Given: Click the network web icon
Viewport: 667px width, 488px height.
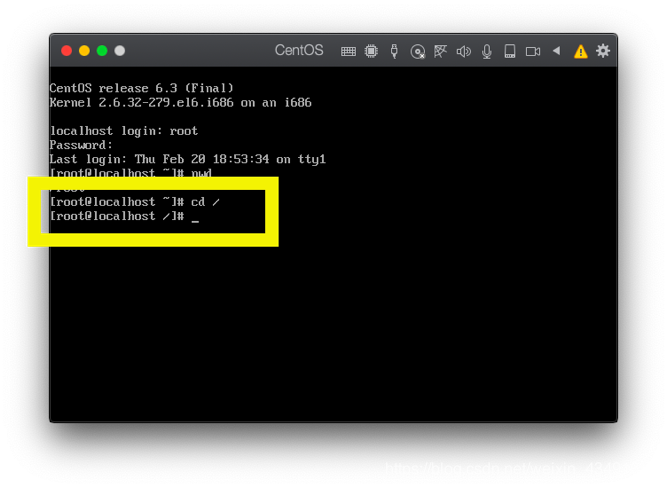Looking at the screenshot, I should point(440,51).
